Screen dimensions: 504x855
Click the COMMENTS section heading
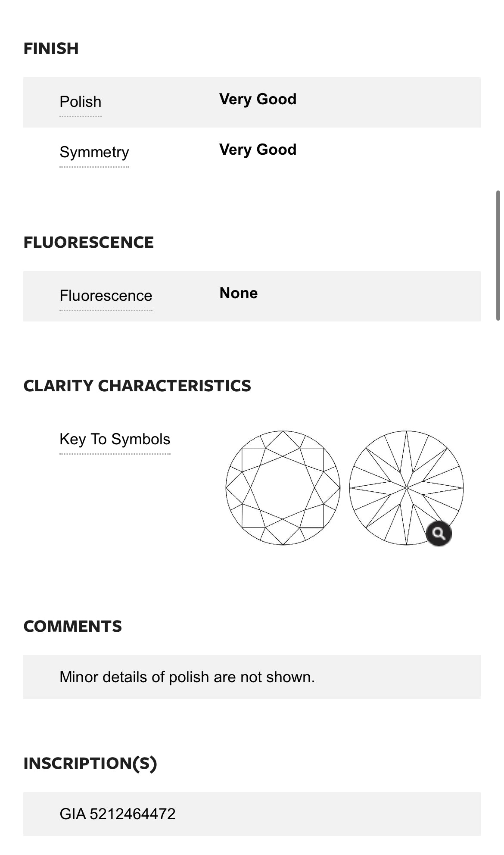[x=72, y=626]
